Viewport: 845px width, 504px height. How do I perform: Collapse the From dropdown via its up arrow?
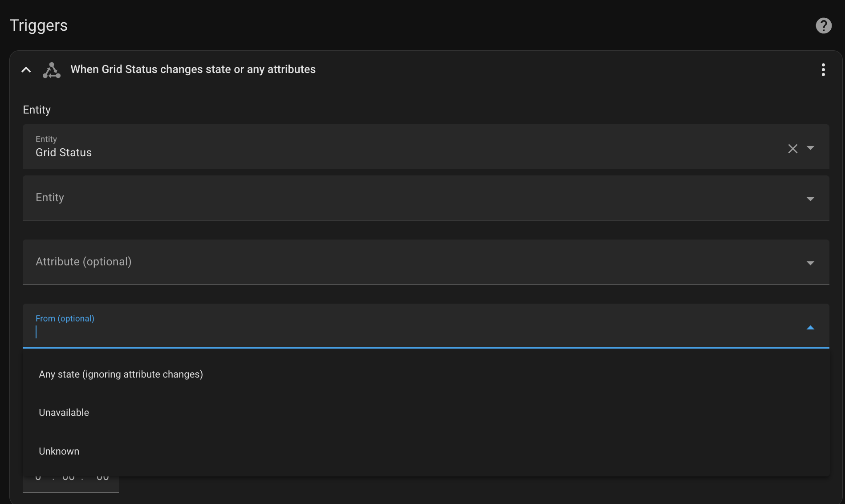810,328
